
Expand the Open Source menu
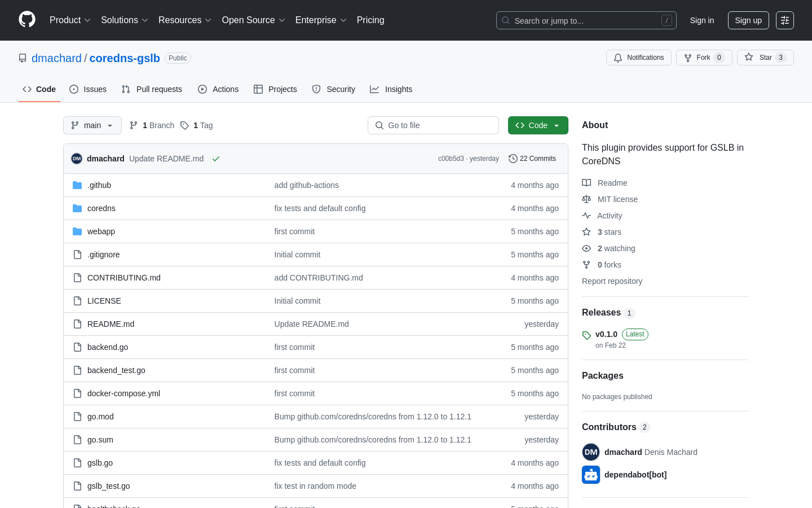pos(254,20)
